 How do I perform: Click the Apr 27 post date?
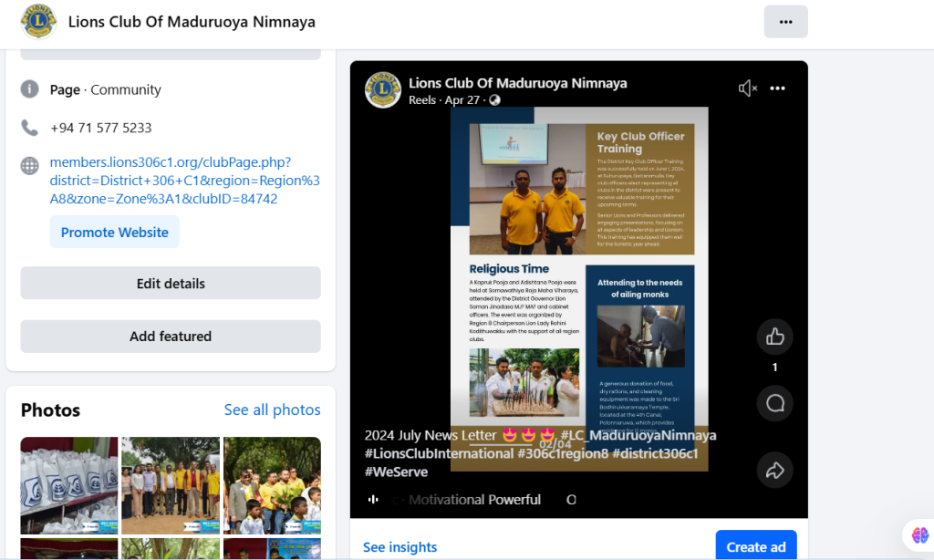pyautogui.click(x=462, y=100)
